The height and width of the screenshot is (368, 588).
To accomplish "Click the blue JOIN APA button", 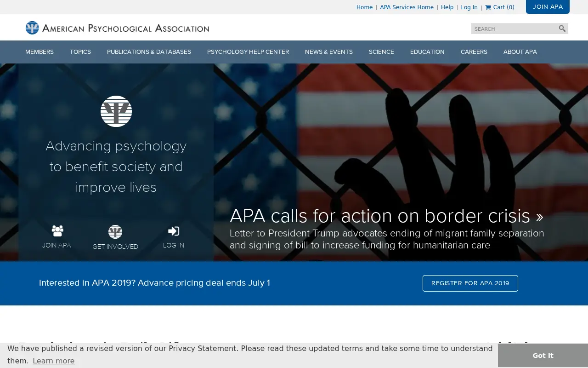I will [548, 7].
